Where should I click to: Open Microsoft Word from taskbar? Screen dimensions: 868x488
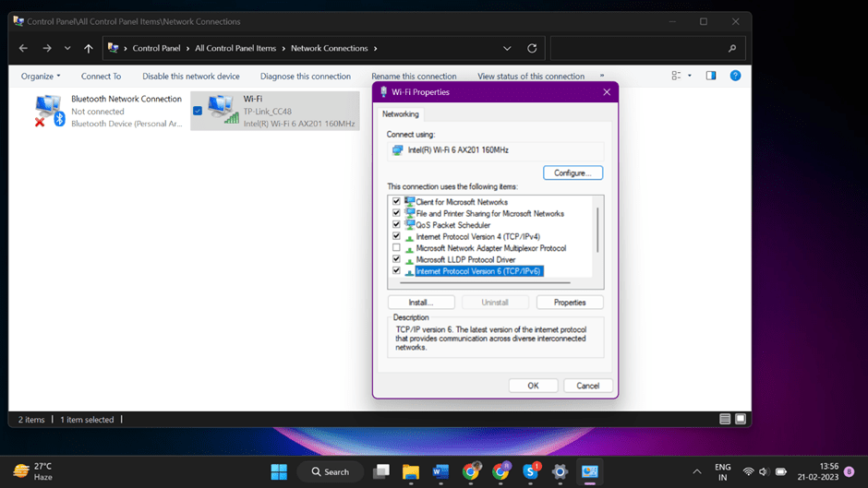440,471
